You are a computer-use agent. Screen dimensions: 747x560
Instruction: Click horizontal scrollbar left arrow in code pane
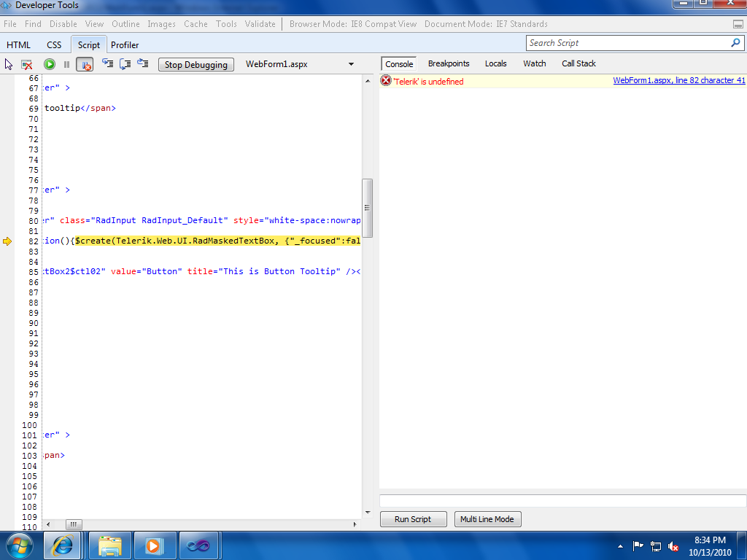tap(48, 524)
